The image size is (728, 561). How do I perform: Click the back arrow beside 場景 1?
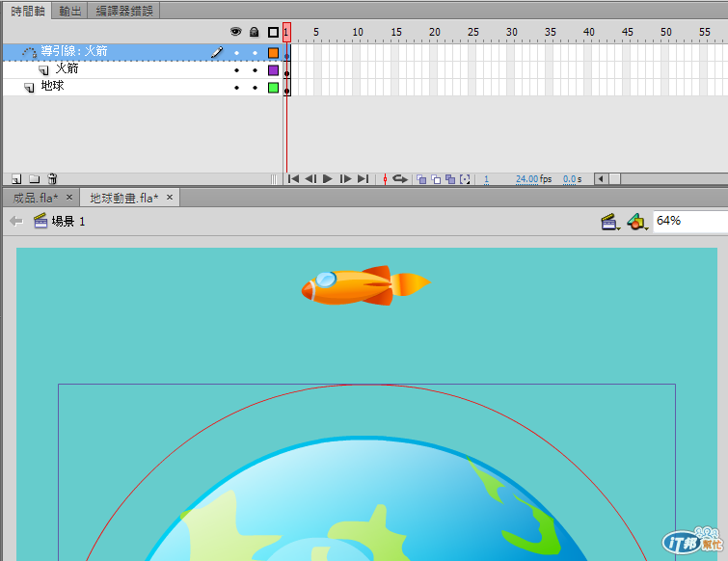click(x=16, y=222)
